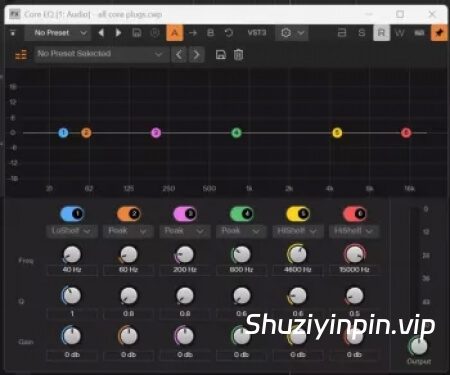Select the B comparison state
Image resolution: width=450 pixels, height=375 pixels.
[210, 33]
